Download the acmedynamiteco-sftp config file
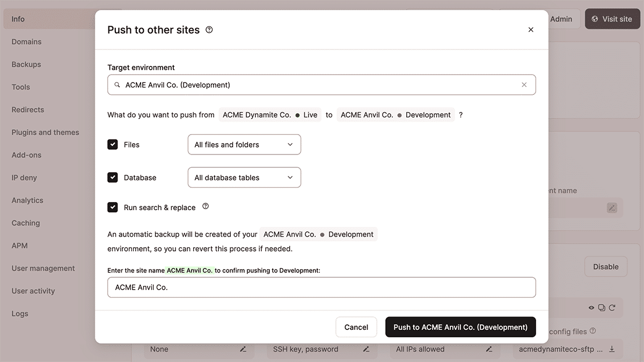This screenshot has height=362, width=644. [612, 349]
